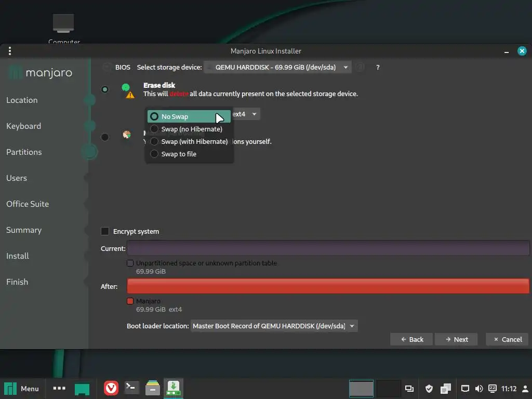
Task: Show desktop with green taskbar icon
Action: pos(82,389)
